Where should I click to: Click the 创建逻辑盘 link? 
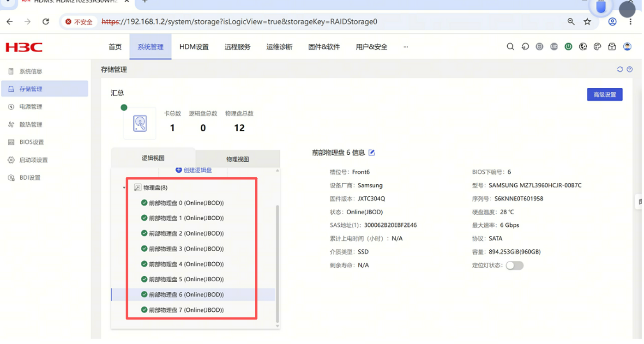193,170
